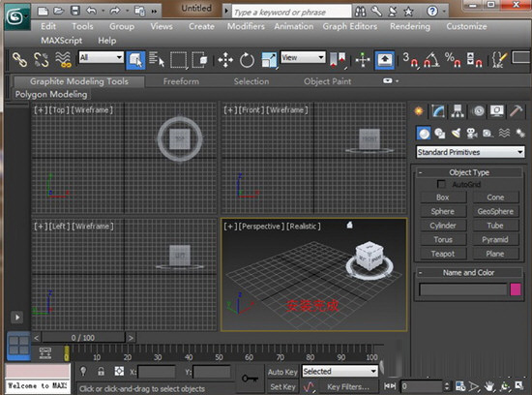Open Select by Name list
Image resolution: width=532 pixels, height=395 pixels.
coord(157,60)
